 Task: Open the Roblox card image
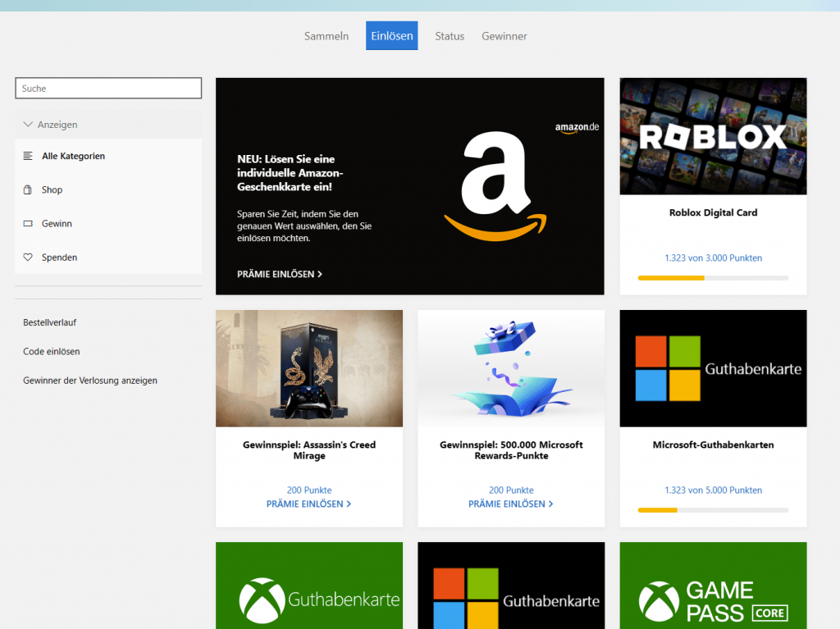[713, 136]
